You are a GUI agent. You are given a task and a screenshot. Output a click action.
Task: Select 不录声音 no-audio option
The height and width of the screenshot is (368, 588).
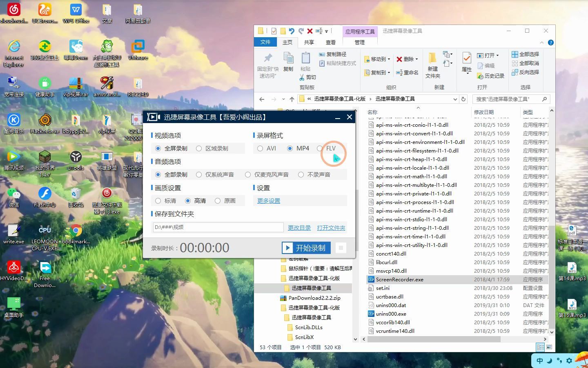[314, 175]
